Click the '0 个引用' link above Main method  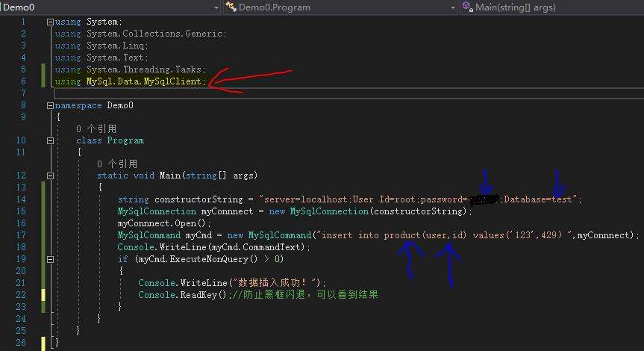117,164
